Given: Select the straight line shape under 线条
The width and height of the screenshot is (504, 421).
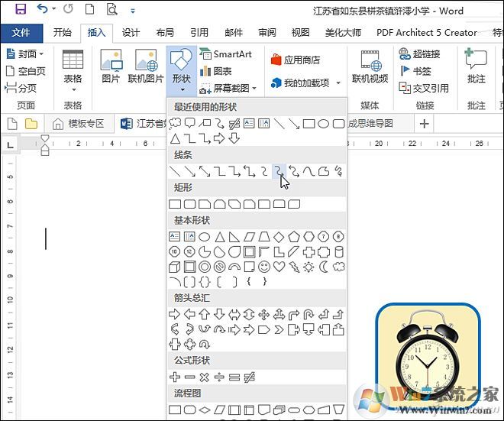Looking at the screenshot, I should coord(175,171).
